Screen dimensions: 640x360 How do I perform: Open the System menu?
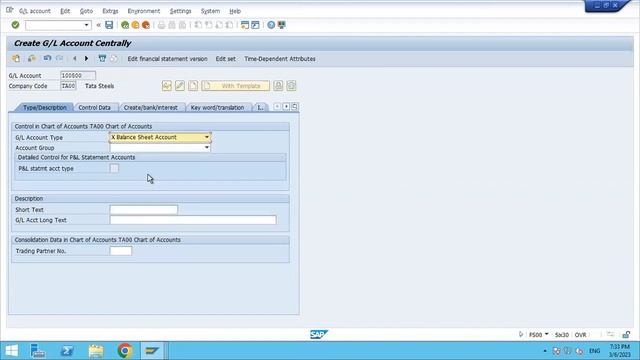(x=210, y=11)
